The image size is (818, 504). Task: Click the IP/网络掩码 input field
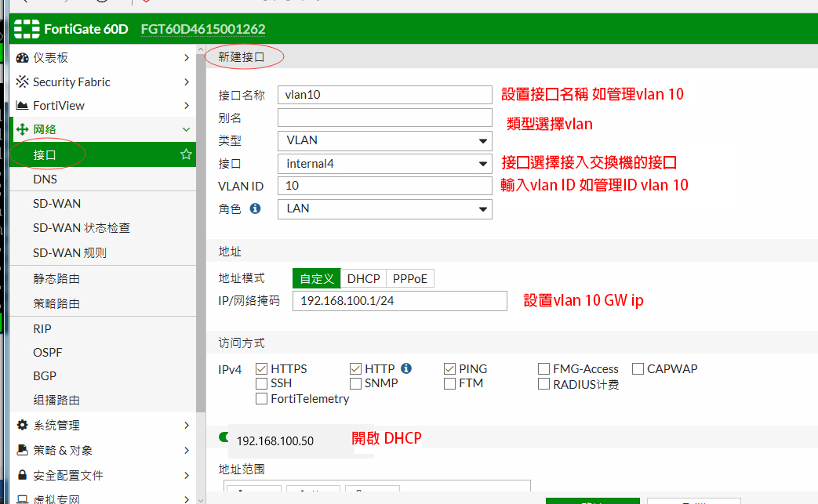point(400,301)
